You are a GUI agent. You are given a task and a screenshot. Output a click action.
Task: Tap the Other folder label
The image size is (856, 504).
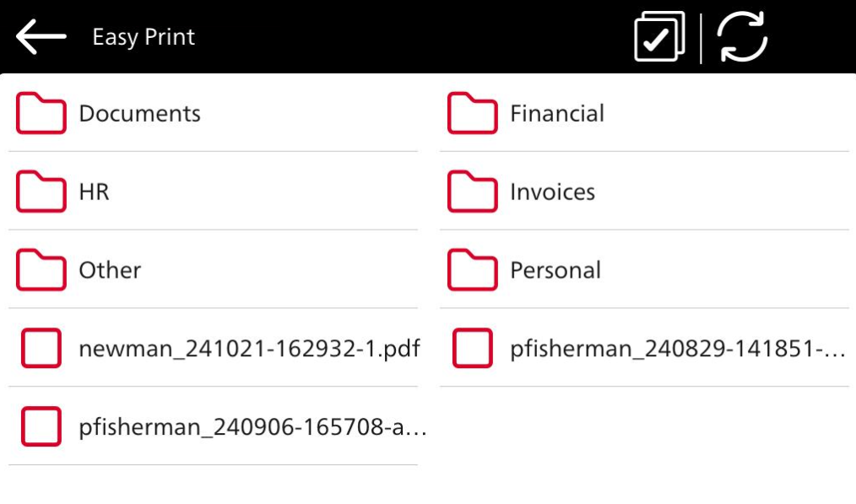coord(110,271)
